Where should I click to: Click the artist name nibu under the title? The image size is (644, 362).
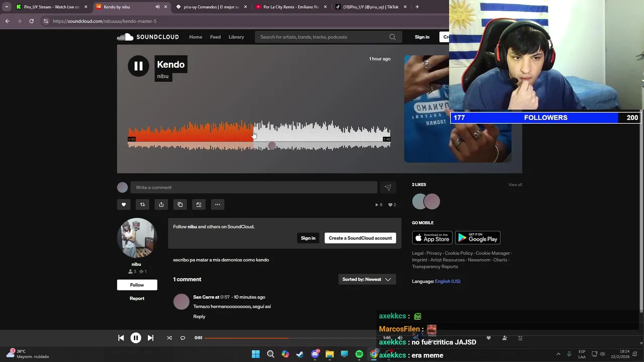163,76
